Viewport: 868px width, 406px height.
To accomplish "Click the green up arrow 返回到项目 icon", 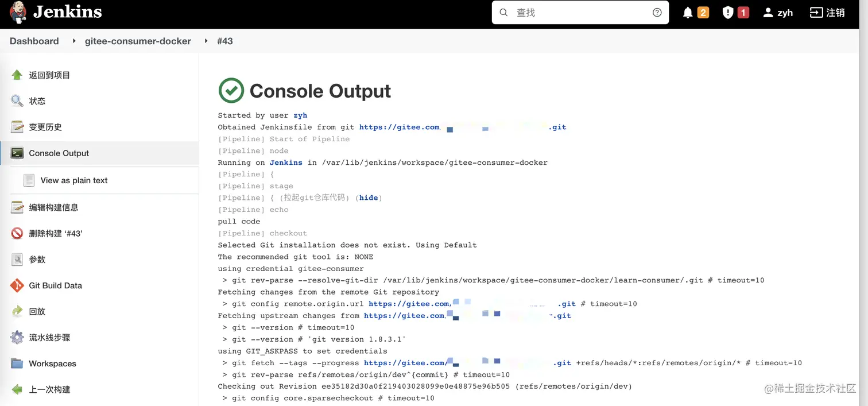I will (x=17, y=75).
